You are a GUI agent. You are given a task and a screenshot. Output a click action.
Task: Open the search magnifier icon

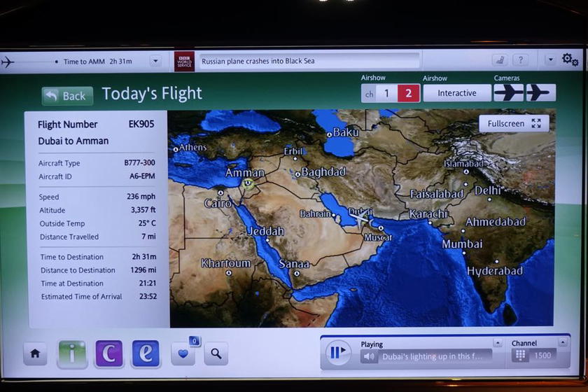click(x=216, y=353)
